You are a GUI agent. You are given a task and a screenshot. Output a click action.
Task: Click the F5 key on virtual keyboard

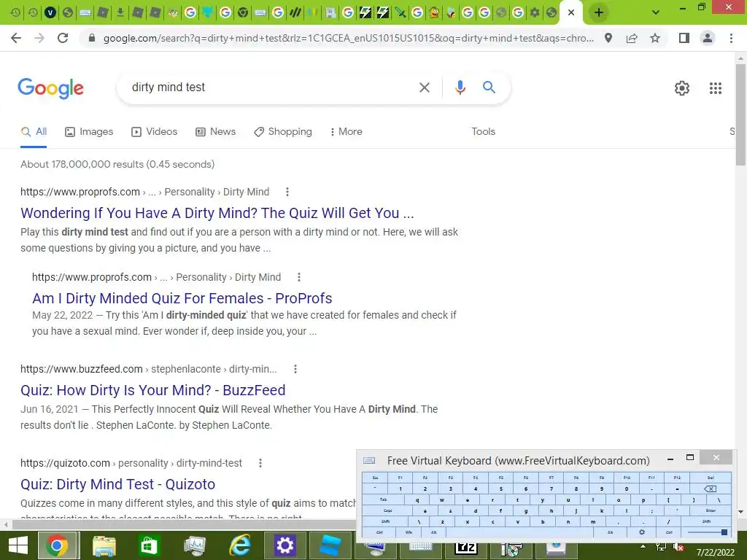(500, 478)
